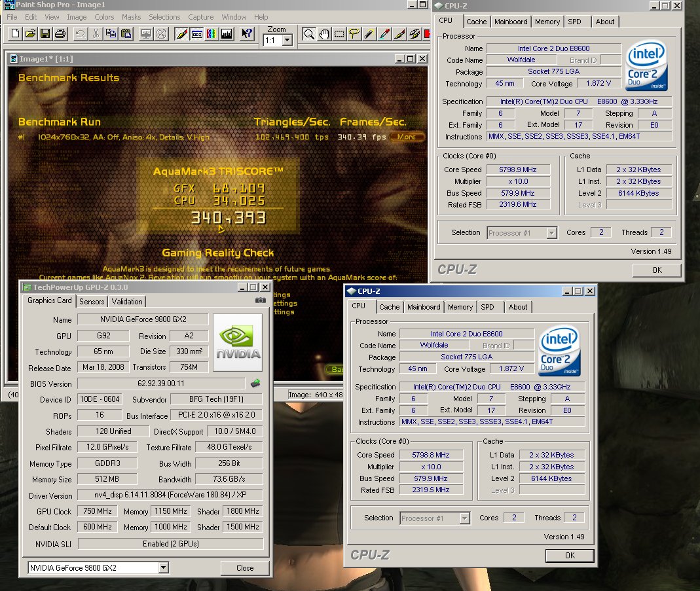This screenshot has height=591, width=700.
Task: Open the Zoom 1:1 dropdown
Action: (287, 41)
